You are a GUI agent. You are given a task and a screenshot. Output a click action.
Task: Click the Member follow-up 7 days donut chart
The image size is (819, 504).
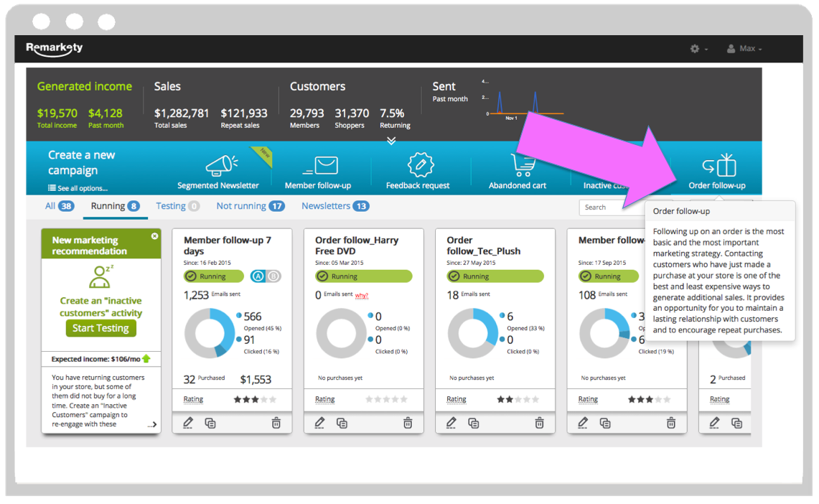coord(210,332)
